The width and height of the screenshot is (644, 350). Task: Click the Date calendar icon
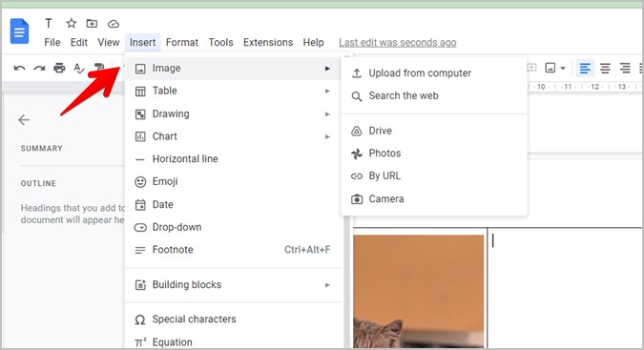tap(140, 204)
